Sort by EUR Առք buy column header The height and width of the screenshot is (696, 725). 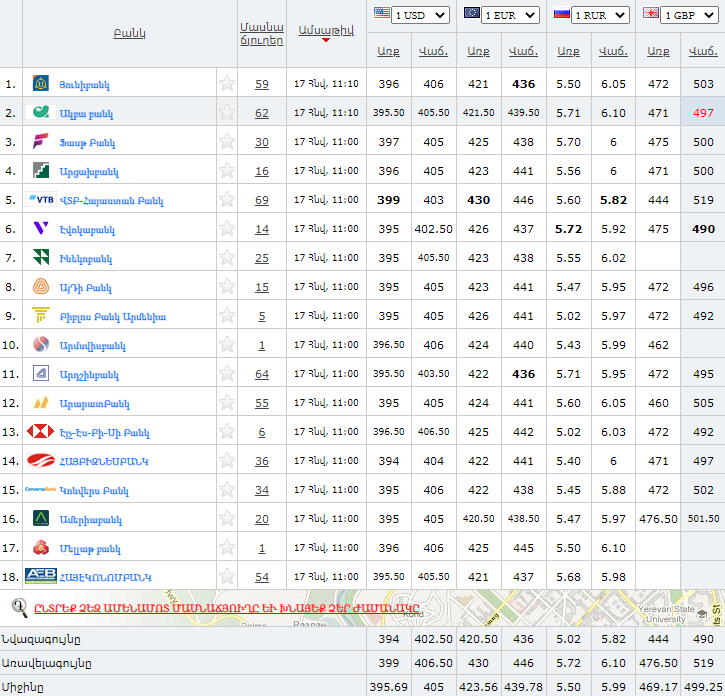pos(478,51)
